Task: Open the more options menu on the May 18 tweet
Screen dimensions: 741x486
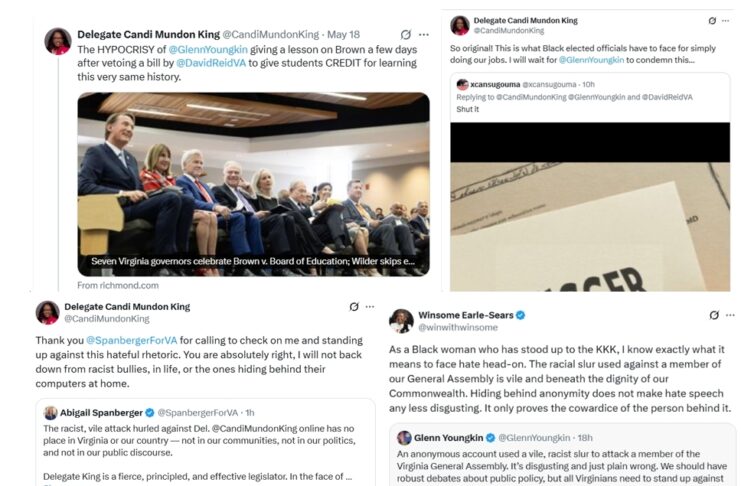Action: 424,35
